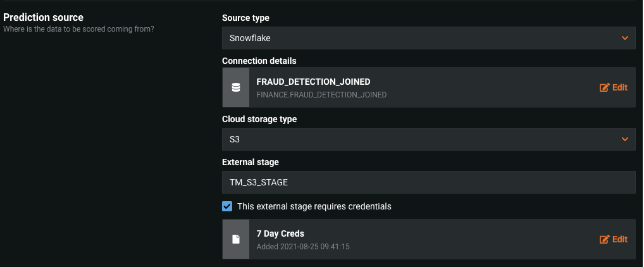Click the pencil icon for Connection details
644x267 pixels.
[604, 88]
